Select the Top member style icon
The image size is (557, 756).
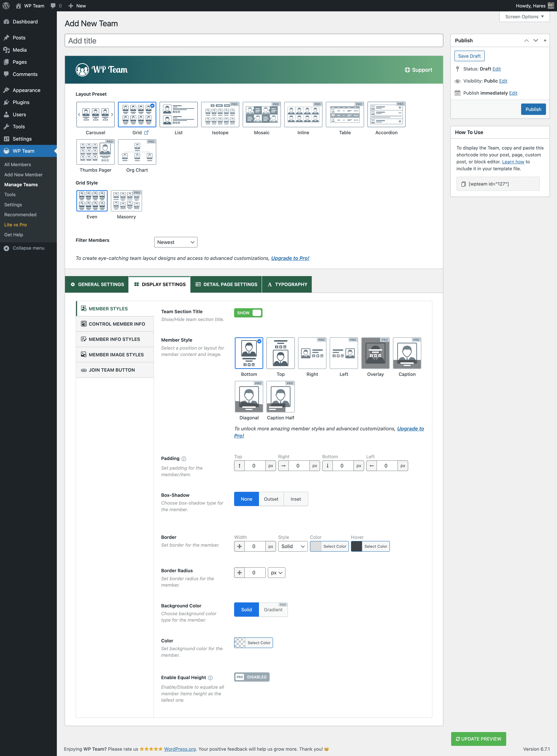280,353
